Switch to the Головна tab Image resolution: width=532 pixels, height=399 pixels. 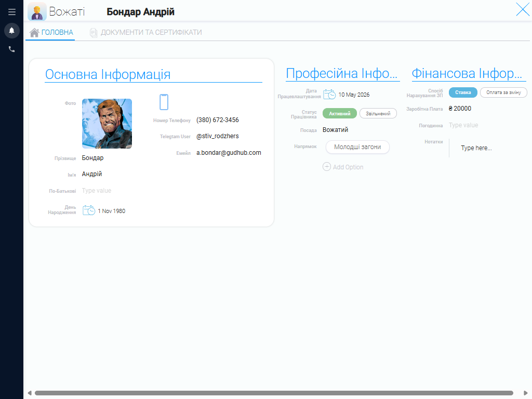(50, 33)
